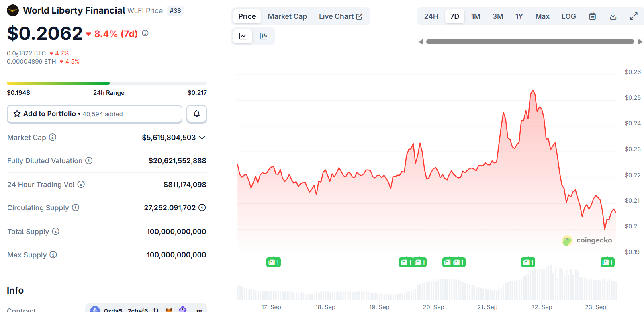The image size is (644, 312).
Task: Click the $5,619,804,503 market cap value
Action: click(x=169, y=138)
